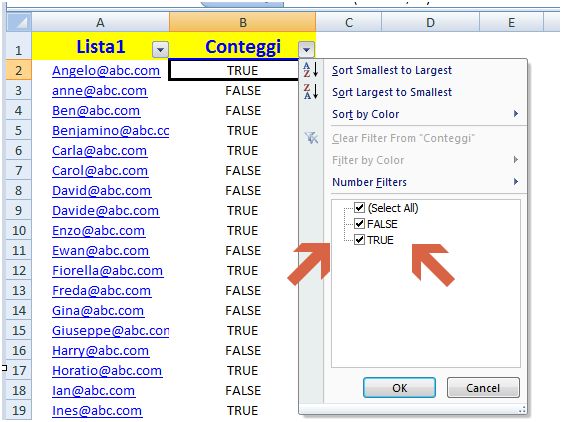Select column D header
Image resolution: width=562 pixels, height=422 pixels.
[430, 23]
